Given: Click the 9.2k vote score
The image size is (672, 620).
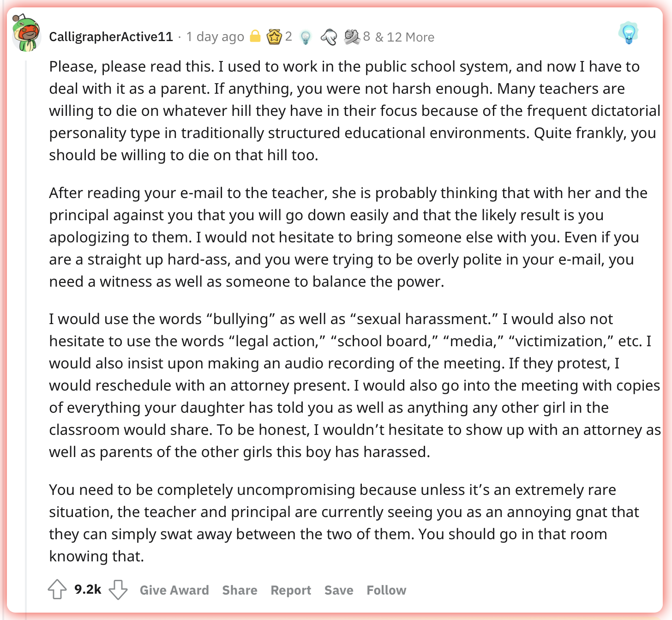Looking at the screenshot, I should coord(88,590).
